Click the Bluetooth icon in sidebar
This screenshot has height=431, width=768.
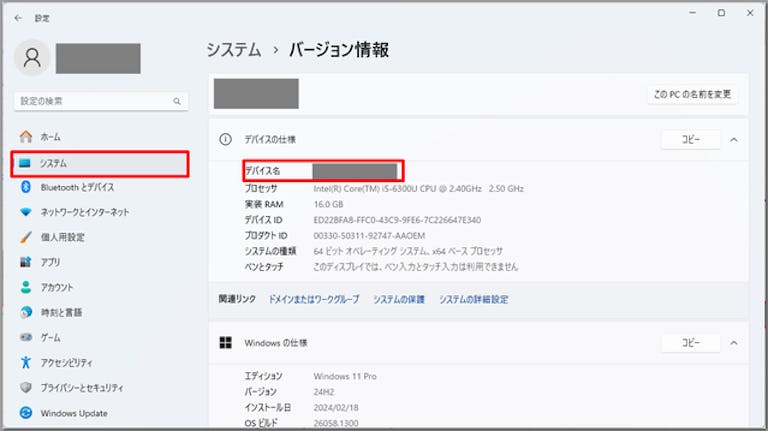click(26, 187)
